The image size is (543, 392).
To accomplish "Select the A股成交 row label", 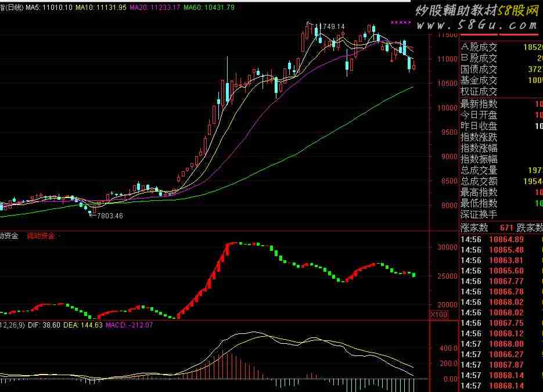I will point(479,47).
